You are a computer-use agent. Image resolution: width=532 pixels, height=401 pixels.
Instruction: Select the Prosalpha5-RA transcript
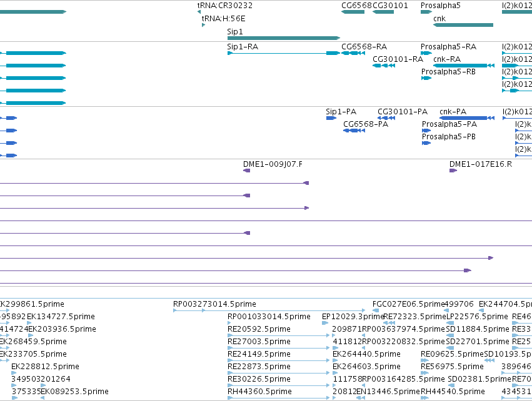tap(426, 53)
